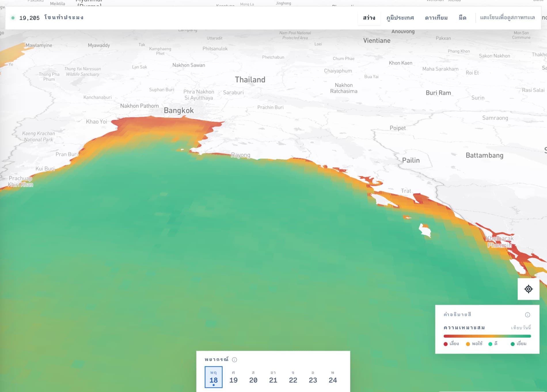
Task: Click the Bangkok label on map
Action: click(179, 110)
